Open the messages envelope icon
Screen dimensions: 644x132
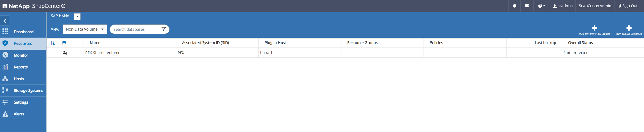tap(527, 6)
